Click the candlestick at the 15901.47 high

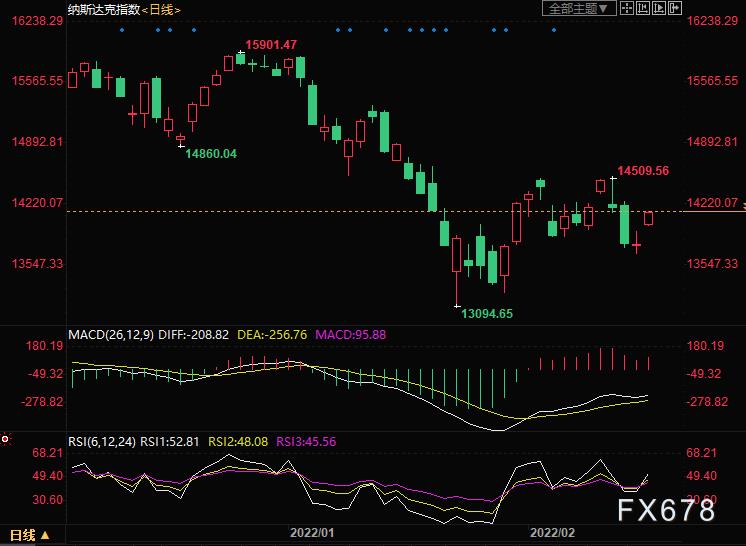click(241, 58)
